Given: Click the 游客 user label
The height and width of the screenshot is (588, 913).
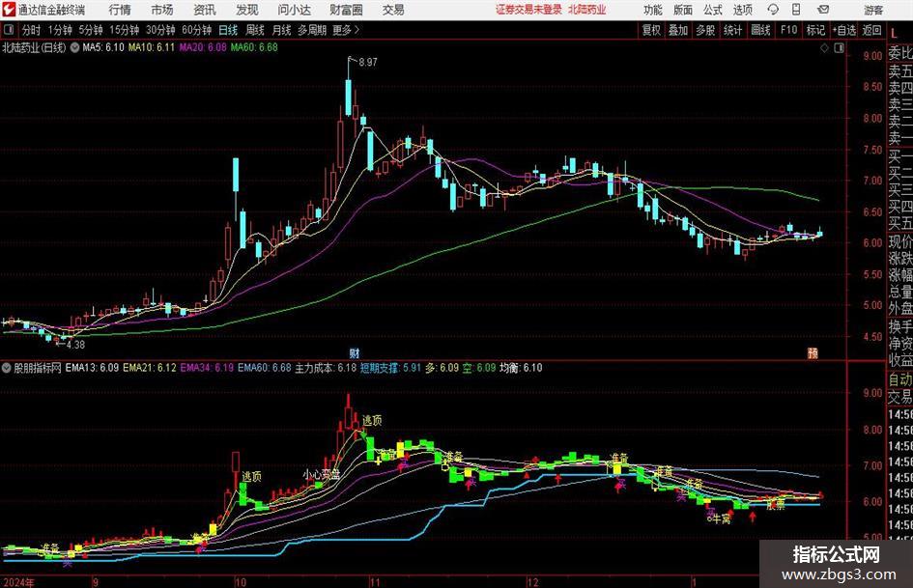Looking at the screenshot, I should click(x=872, y=10).
